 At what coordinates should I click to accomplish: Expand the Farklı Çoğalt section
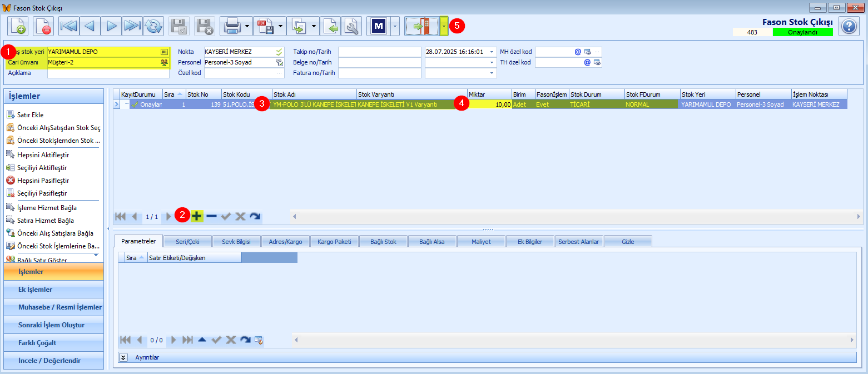[53, 343]
